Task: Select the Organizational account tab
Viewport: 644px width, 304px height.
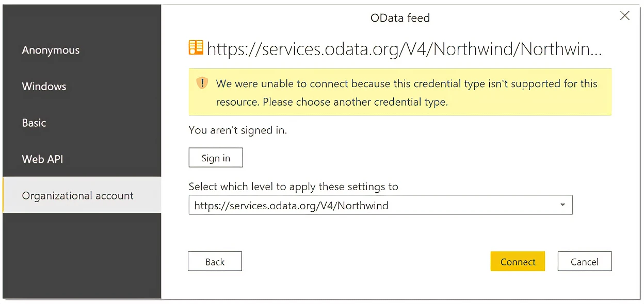Action: [x=77, y=196]
